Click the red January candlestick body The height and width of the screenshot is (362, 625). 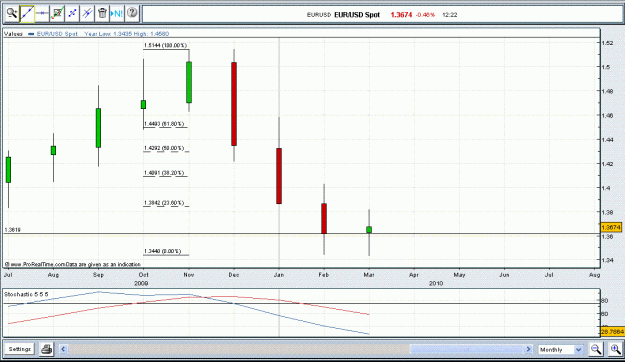pyautogui.click(x=279, y=176)
